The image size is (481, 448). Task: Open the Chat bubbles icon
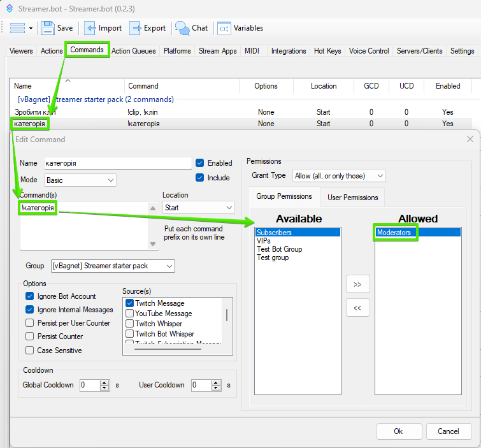pos(182,28)
